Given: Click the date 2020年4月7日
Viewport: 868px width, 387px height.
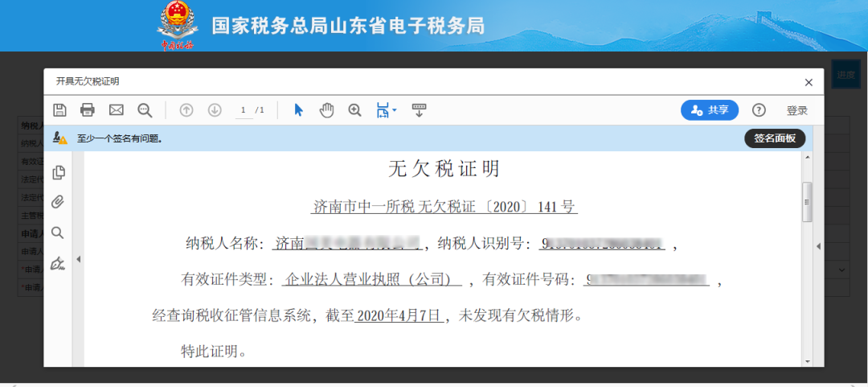Looking at the screenshot, I should click(x=399, y=316).
